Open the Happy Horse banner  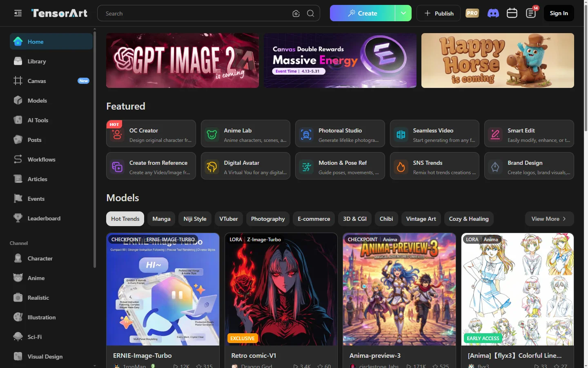coord(498,61)
